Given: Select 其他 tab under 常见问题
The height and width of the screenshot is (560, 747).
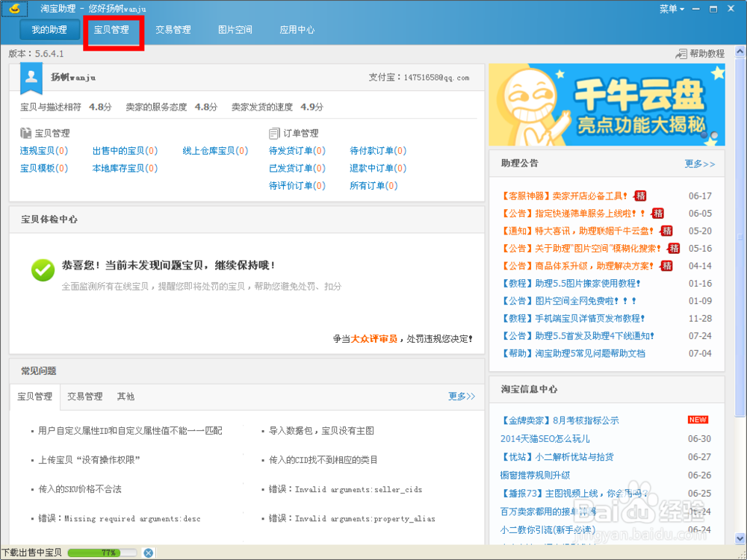Looking at the screenshot, I should pos(125,396).
